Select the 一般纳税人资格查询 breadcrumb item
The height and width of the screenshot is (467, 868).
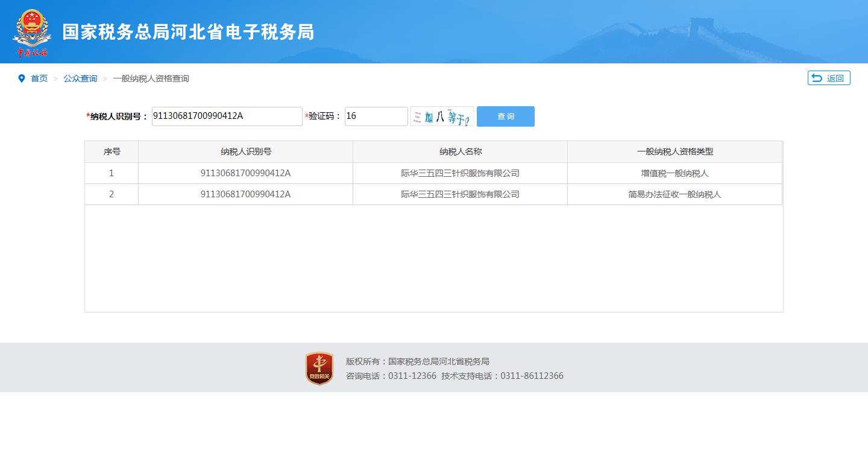click(151, 78)
